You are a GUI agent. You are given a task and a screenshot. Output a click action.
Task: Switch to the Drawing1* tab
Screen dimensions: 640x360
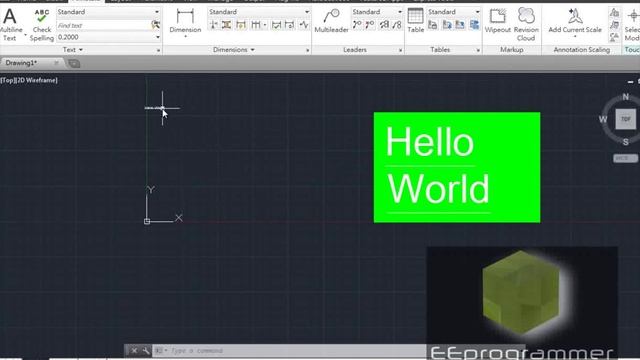(x=21, y=63)
